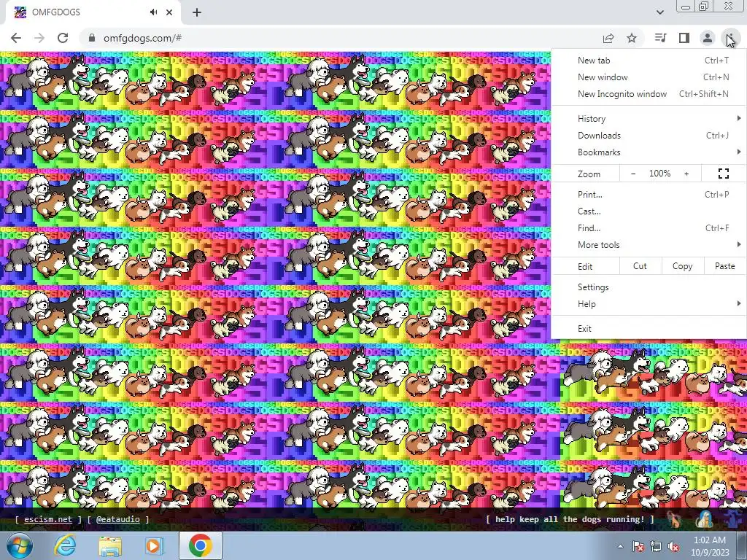
Task: Decrease zoom with minus button
Action: [633, 174]
